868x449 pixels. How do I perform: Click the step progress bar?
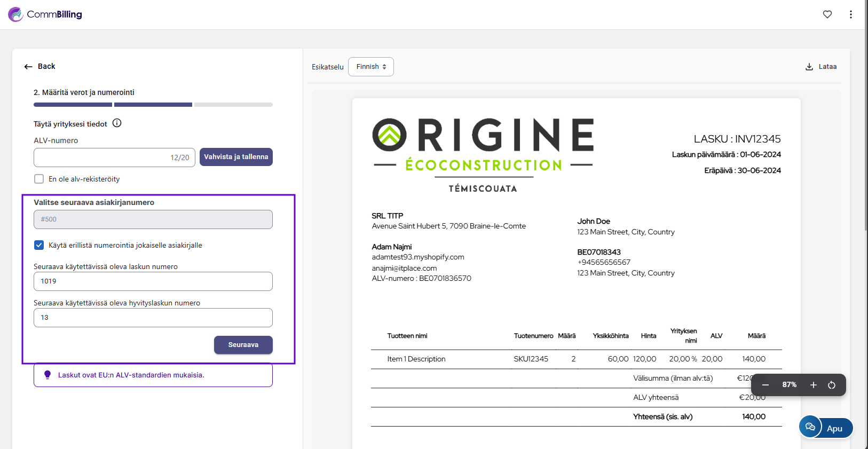153,105
